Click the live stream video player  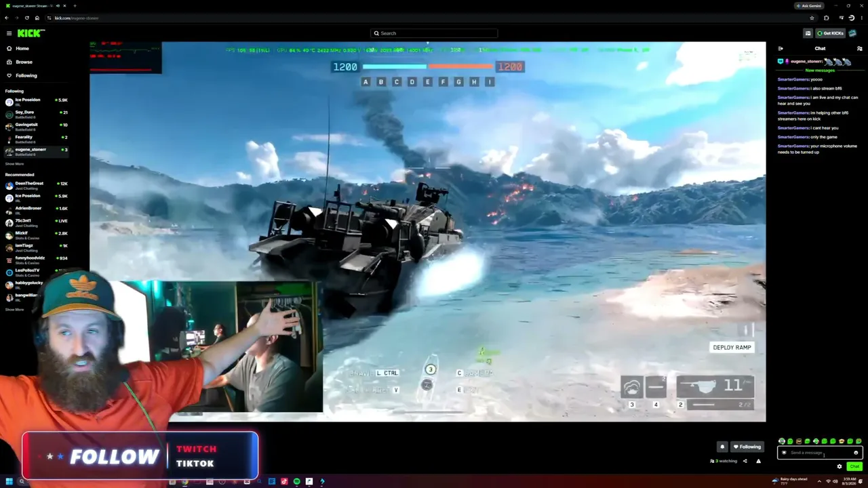427,232
